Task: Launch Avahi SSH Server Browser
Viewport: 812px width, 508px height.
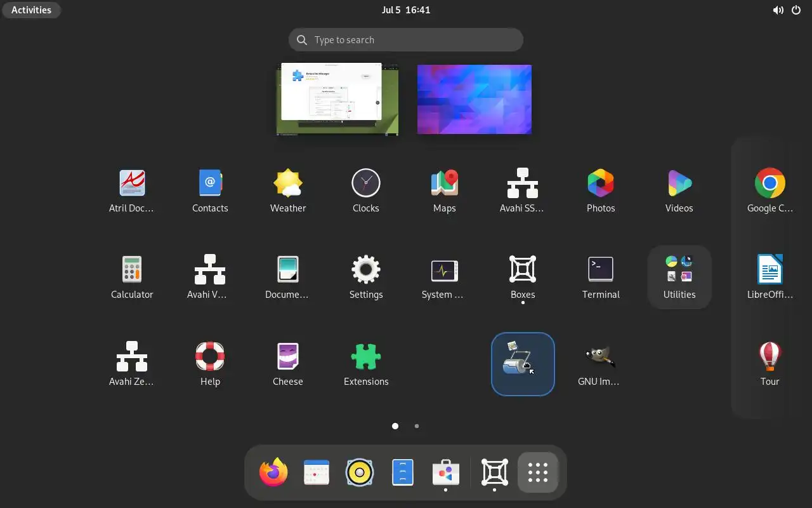Action: point(523,190)
